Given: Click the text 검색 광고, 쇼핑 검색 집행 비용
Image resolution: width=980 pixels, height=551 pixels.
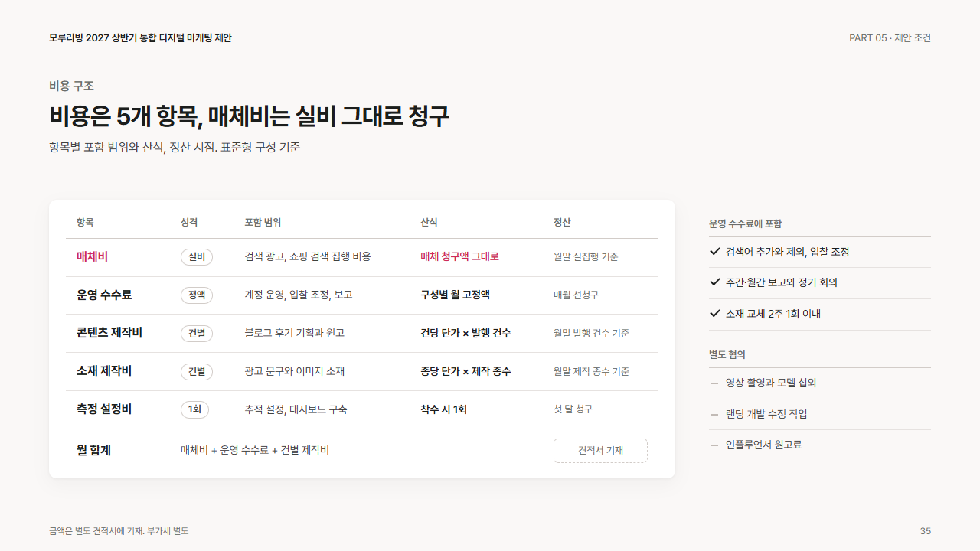Looking at the screenshot, I should 308,256.
